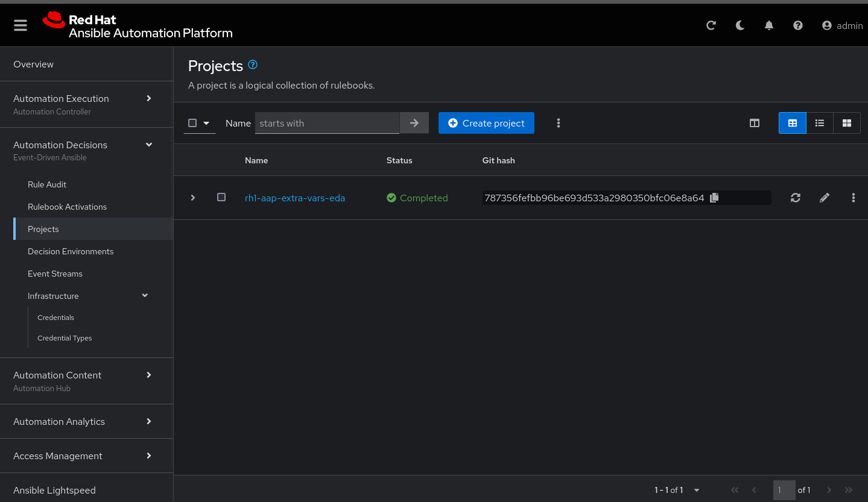868x502 pixels.
Task: Submit name filter with arrow button
Action: tap(414, 123)
